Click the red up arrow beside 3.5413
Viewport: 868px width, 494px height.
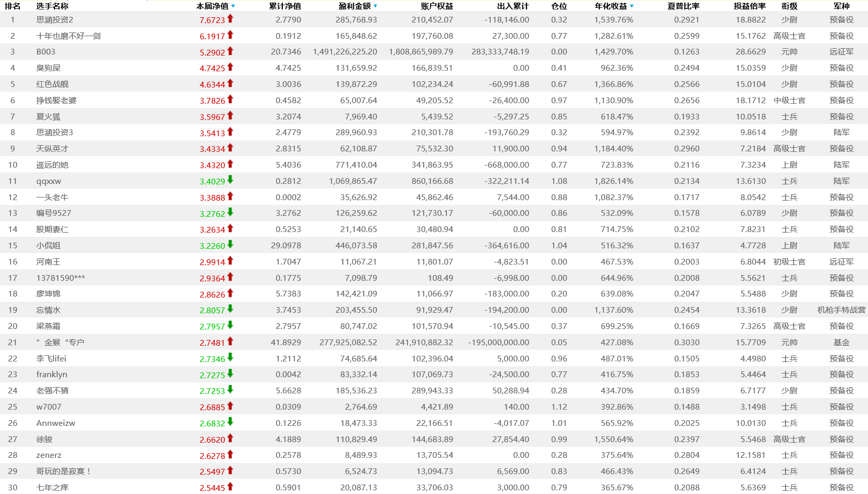pyautogui.click(x=230, y=132)
